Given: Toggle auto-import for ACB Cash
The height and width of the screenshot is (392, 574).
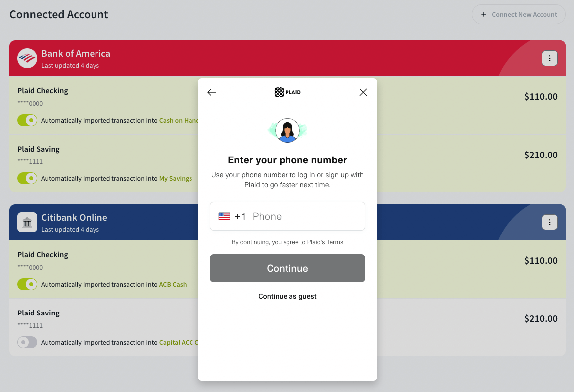Looking at the screenshot, I should tap(27, 284).
